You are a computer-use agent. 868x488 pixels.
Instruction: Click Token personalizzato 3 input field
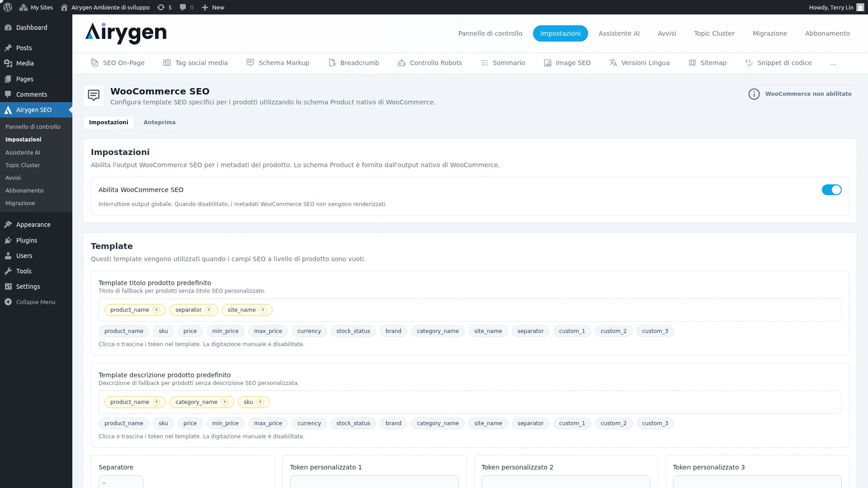(757, 482)
